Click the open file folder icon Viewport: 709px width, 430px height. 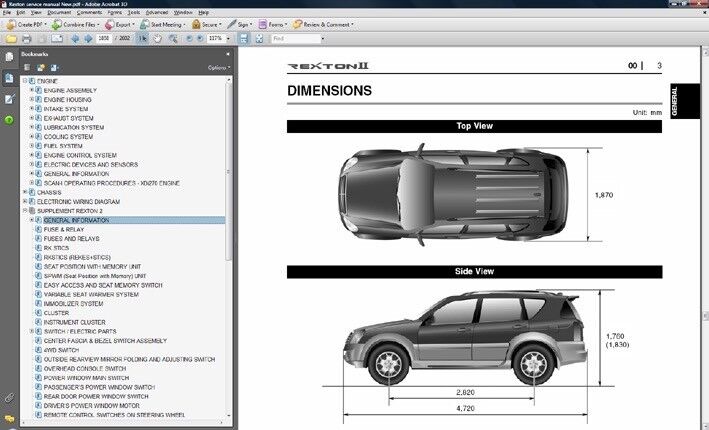(10, 38)
